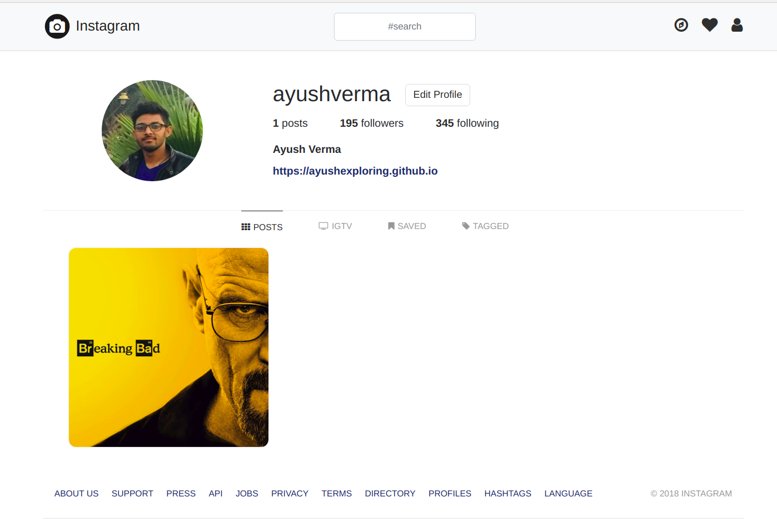Screen dimensions: 777x532
Task: Open the JOBS footer link
Action: (247, 494)
